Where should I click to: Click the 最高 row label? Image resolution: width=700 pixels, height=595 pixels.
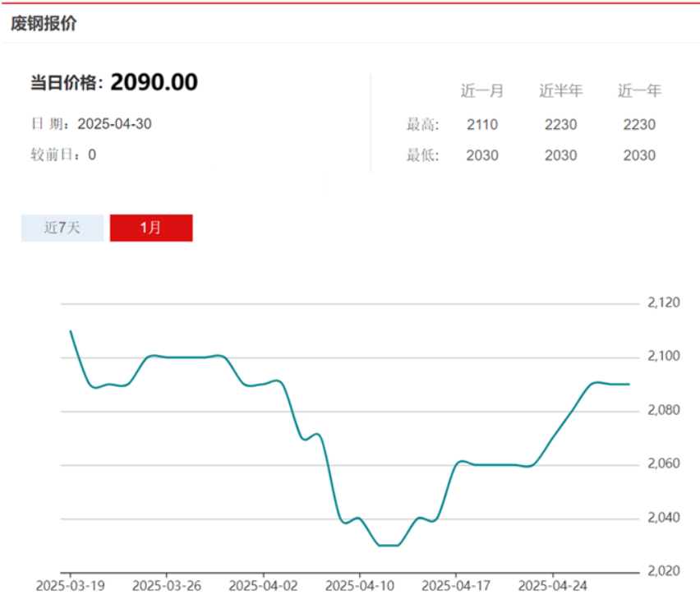click(x=423, y=125)
